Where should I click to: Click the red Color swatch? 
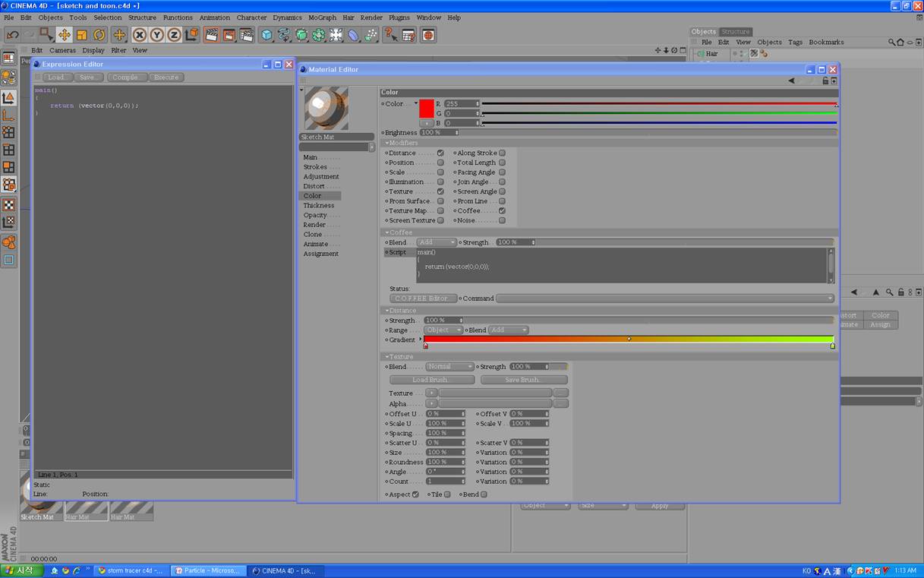coord(427,108)
